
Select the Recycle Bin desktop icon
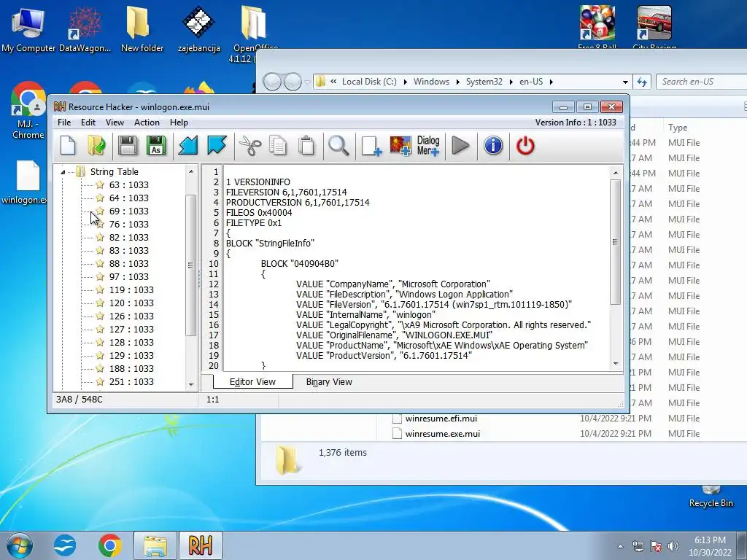pyautogui.click(x=711, y=497)
